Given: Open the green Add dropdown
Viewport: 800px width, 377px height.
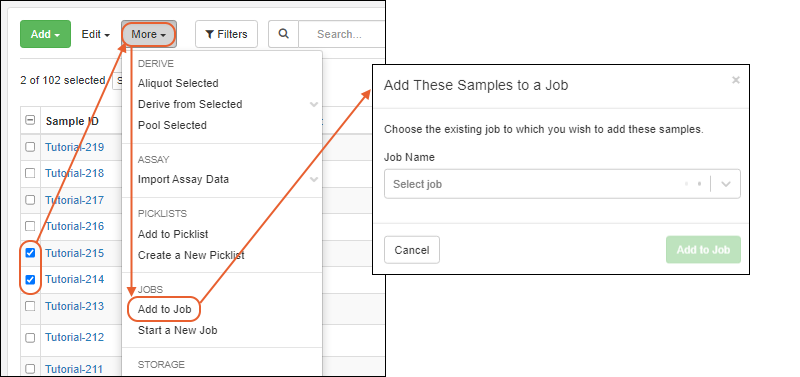Looking at the screenshot, I should pos(45,34).
